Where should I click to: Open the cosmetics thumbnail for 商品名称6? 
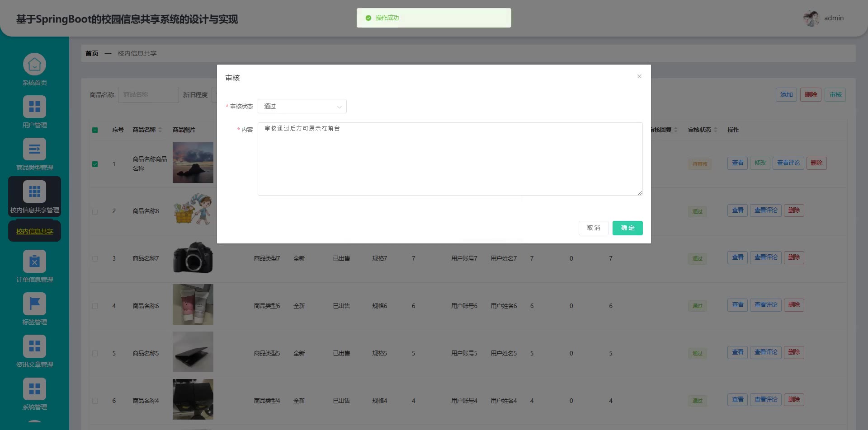[193, 304]
